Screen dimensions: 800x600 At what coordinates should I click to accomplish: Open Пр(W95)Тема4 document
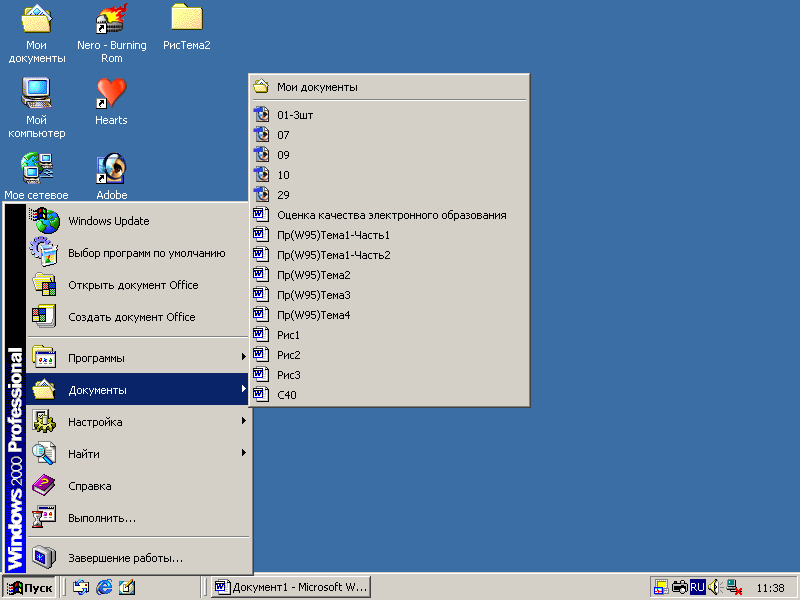point(389,315)
